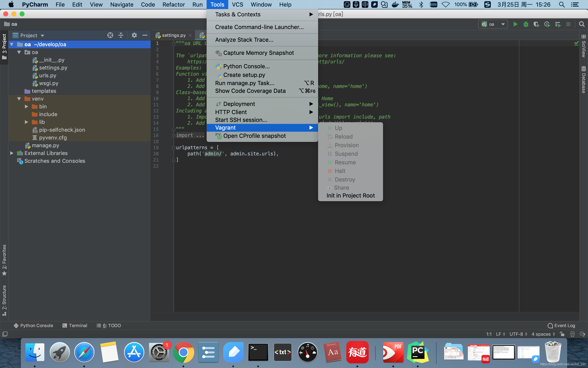Open Python Console from Tools menu

[262, 66]
